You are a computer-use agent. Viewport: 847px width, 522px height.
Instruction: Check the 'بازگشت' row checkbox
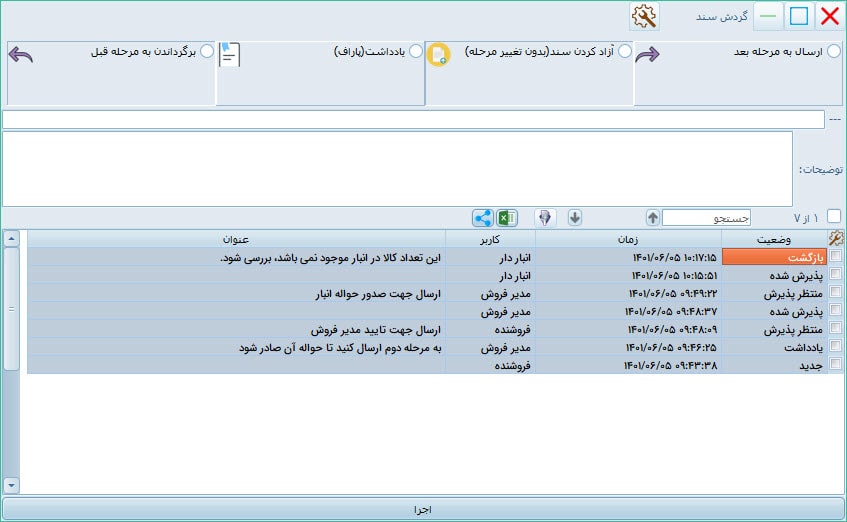(836, 256)
